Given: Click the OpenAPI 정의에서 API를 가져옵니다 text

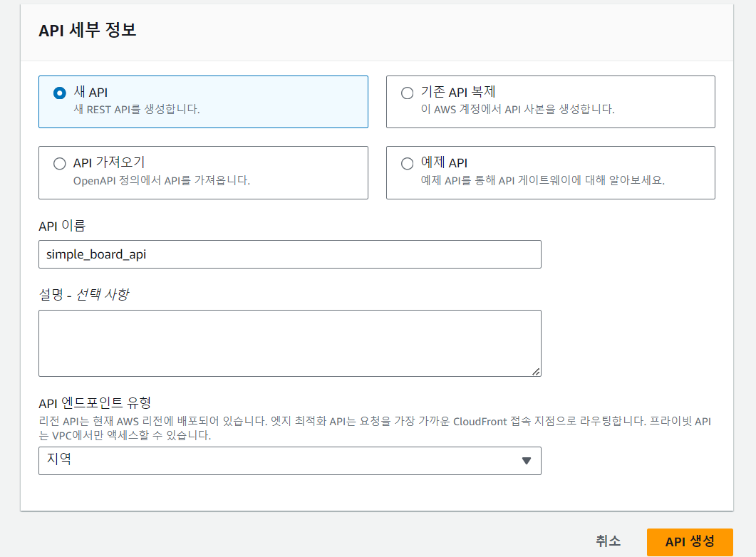Looking at the screenshot, I should coord(162,181).
